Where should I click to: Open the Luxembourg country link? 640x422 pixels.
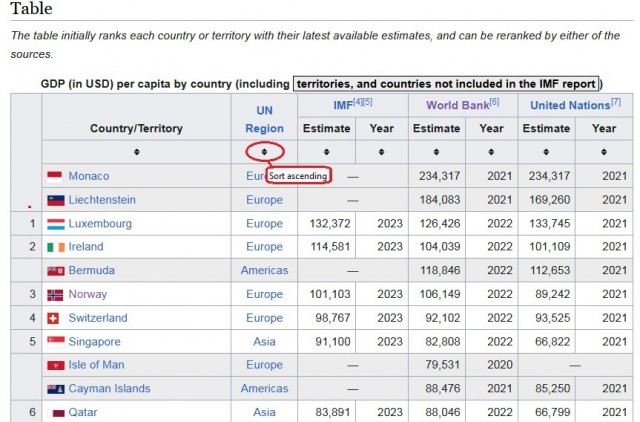click(100, 224)
